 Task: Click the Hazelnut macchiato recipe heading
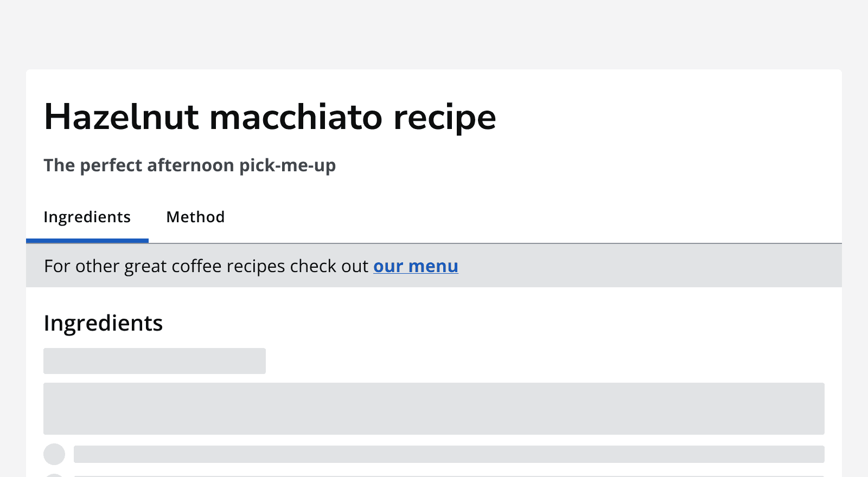coord(270,117)
